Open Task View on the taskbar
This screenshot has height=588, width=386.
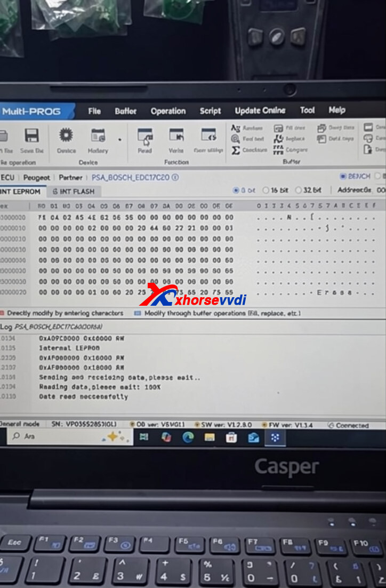144,437
